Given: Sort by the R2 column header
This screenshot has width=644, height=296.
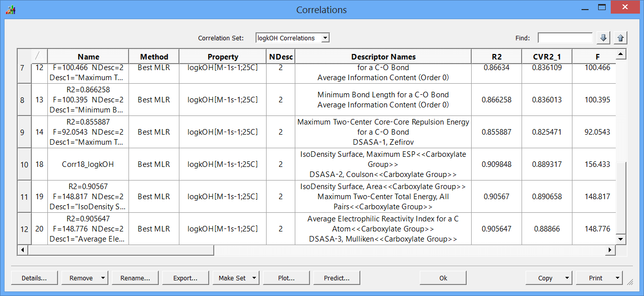Looking at the screenshot, I should click(497, 56).
